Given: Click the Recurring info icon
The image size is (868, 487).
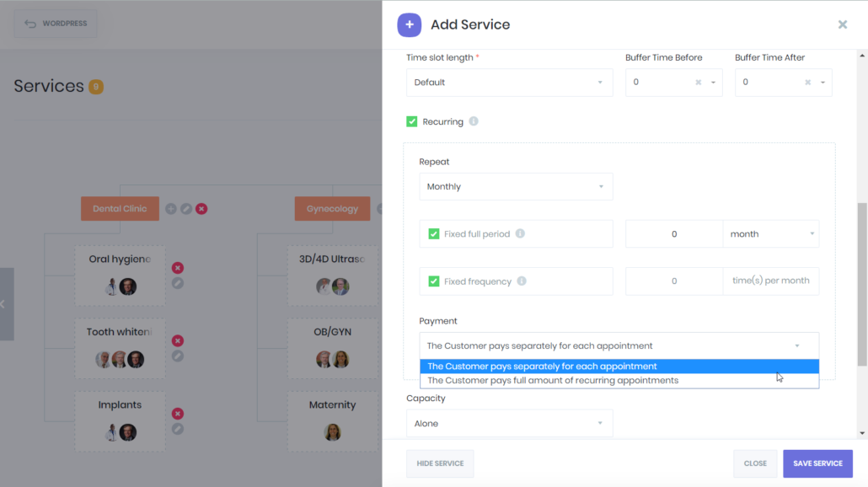Looking at the screenshot, I should click(474, 121).
